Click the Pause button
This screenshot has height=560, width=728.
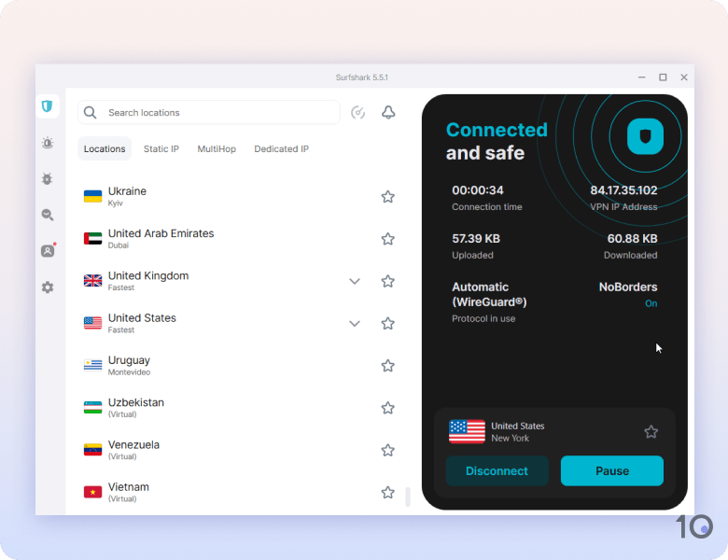point(612,470)
